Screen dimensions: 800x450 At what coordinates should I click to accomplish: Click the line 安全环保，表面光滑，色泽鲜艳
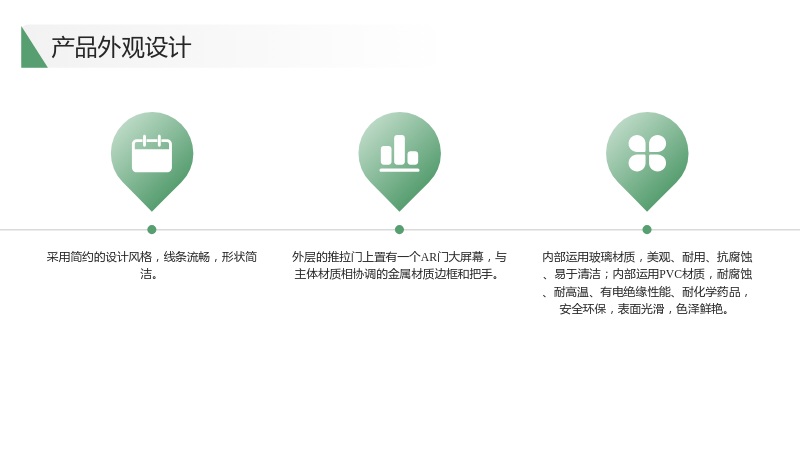(644, 309)
